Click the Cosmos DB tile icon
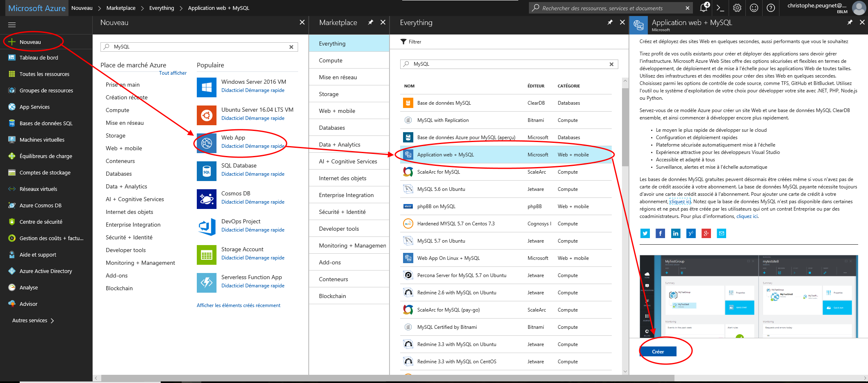The image size is (868, 383). 207,199
